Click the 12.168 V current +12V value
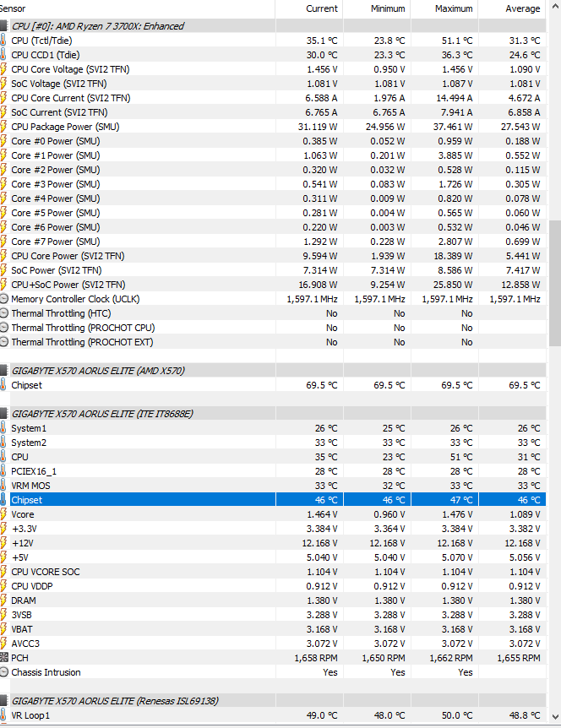 [320, 543]
